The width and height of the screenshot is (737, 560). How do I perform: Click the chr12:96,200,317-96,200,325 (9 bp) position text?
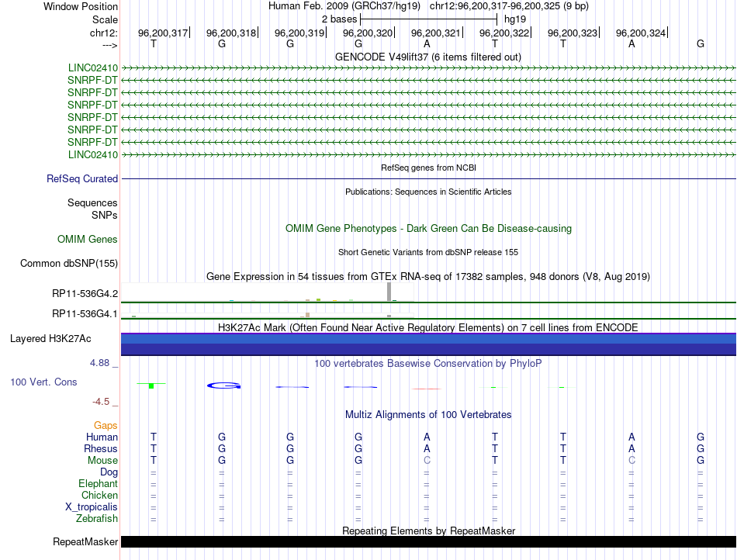509,6
